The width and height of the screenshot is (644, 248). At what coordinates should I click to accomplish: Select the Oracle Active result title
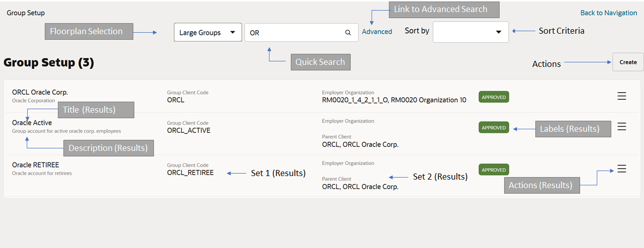click(x=32, y=123)
